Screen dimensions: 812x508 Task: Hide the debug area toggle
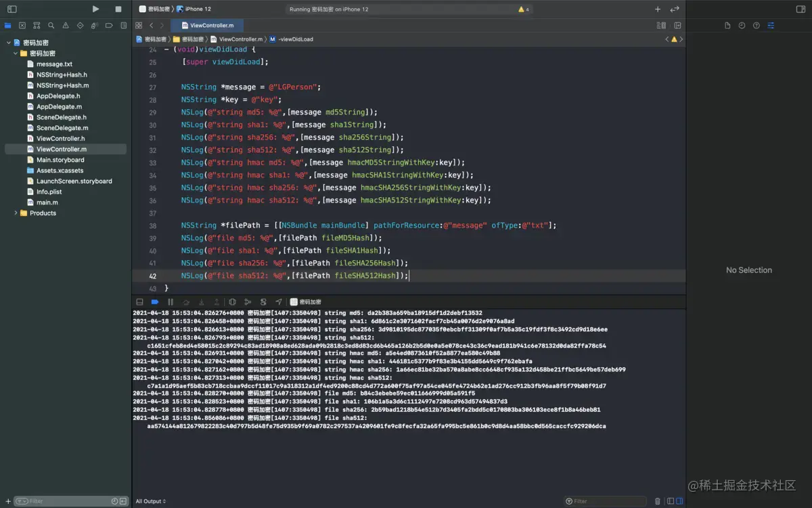point(139,301)
